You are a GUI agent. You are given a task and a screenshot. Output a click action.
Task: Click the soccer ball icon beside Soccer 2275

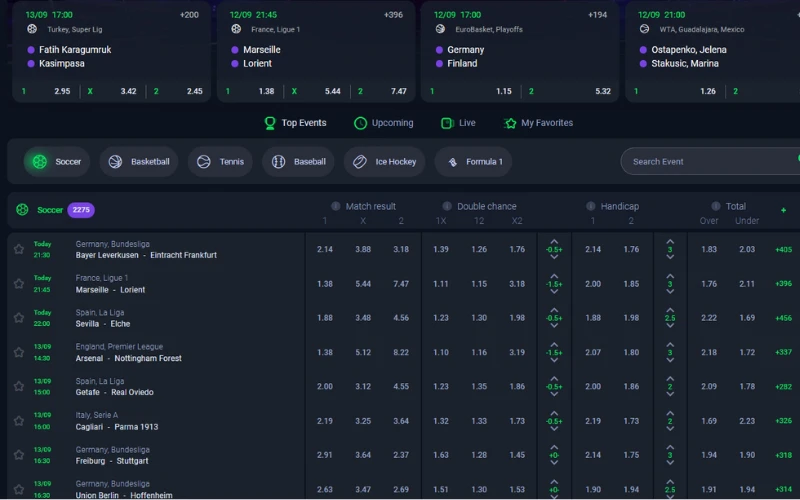22,210
